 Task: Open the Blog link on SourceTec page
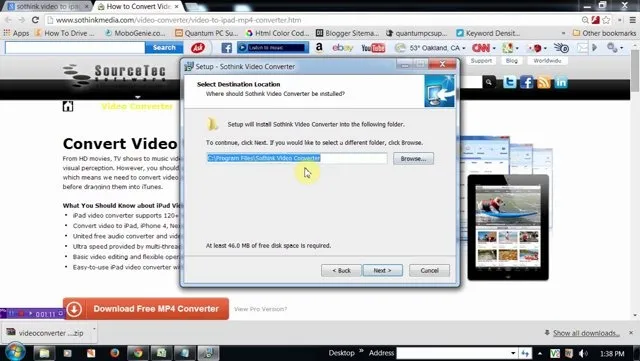tap(511, 60)
